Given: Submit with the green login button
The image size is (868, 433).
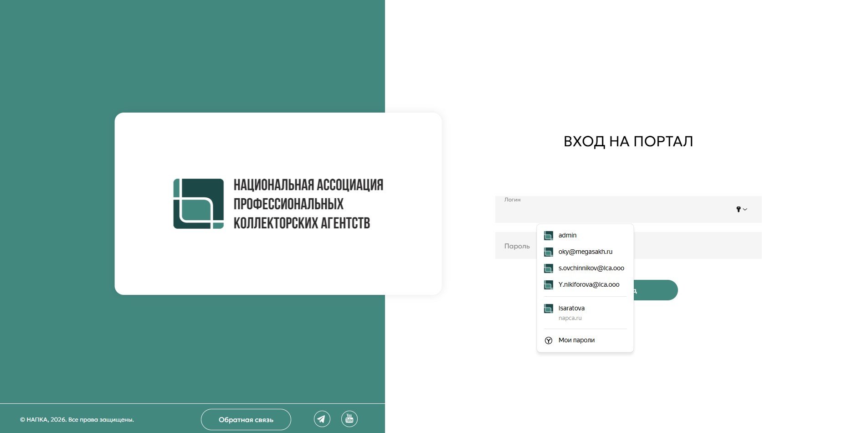Looking at the screenshot, I should [x=655, y=290].
